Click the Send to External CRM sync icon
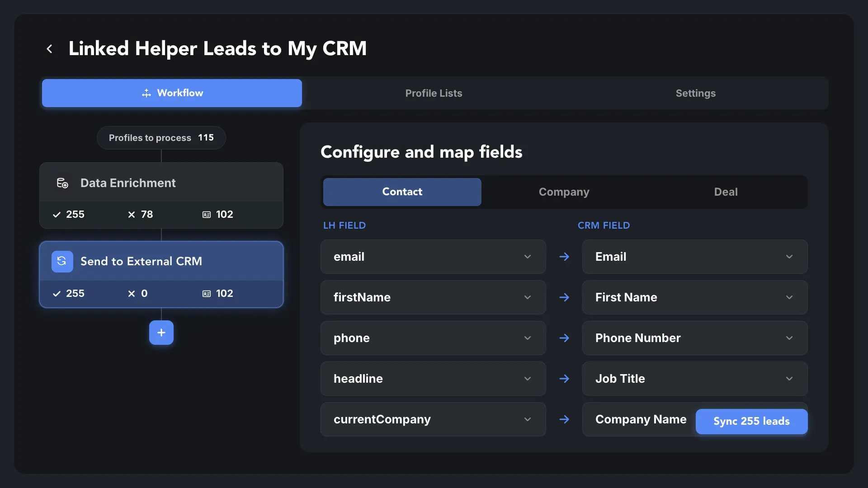This screenshot has height=488, width=868. click(x=62, y=261)
